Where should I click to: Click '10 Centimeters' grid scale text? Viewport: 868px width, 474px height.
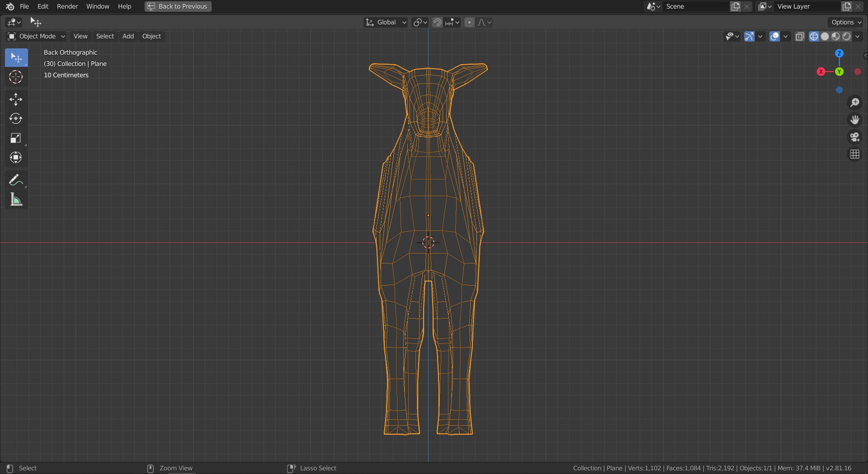pos(66,75)
